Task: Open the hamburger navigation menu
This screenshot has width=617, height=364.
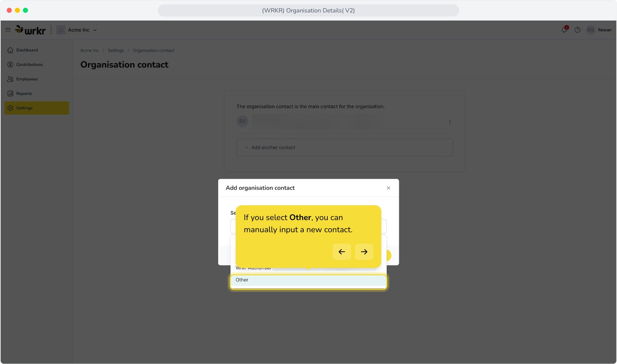Action: 8,30
